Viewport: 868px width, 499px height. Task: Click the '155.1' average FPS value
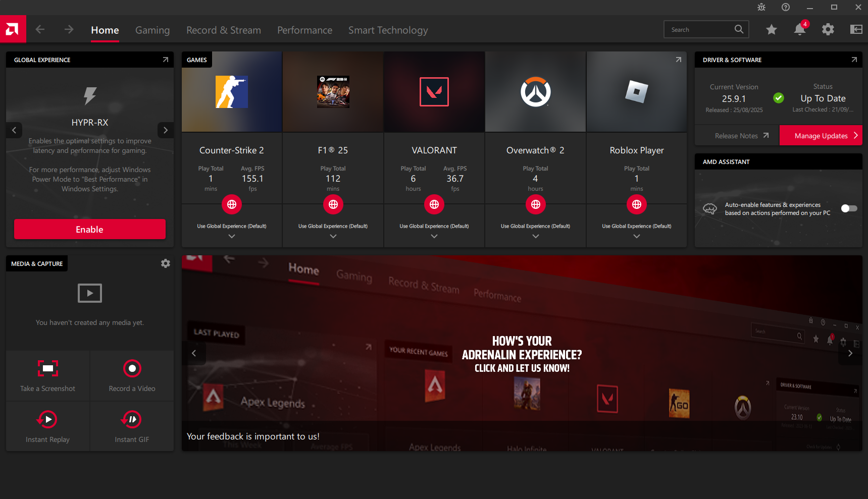click(252, 179)
